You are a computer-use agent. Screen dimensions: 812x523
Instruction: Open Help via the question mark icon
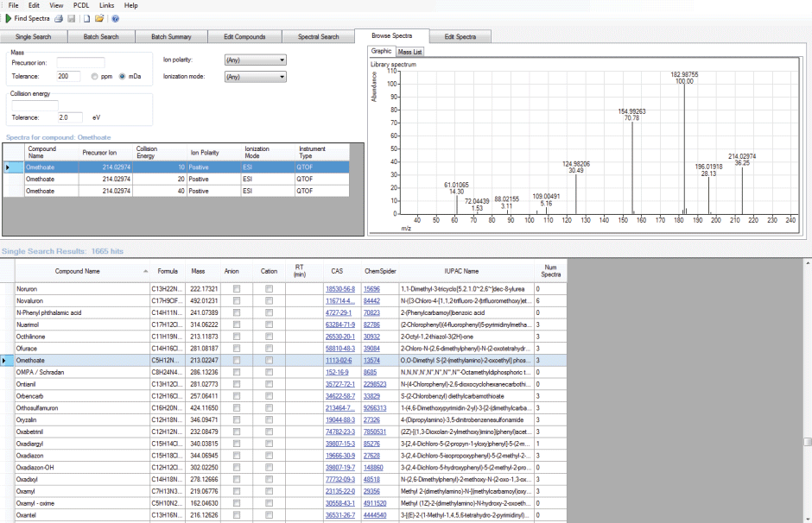[x=115, y=18]
